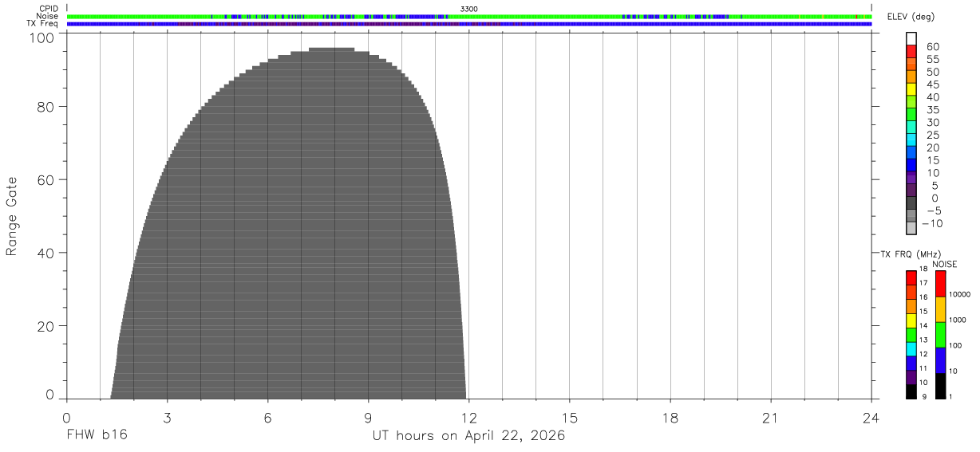The height and width of the screenshot is (452, 980).
Task: Click the '24' hour label on the time axis
Action: pyautogui.click(x=871, y=419)
